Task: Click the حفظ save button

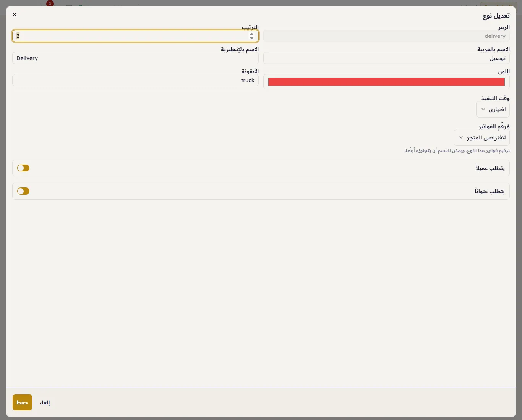Action: [22, 402]
